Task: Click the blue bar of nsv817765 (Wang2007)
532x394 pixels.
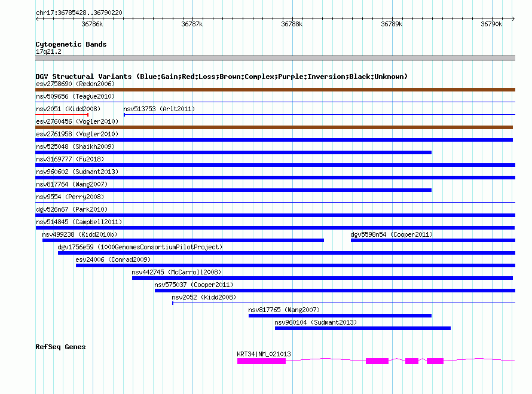Action: pos(340,316)
